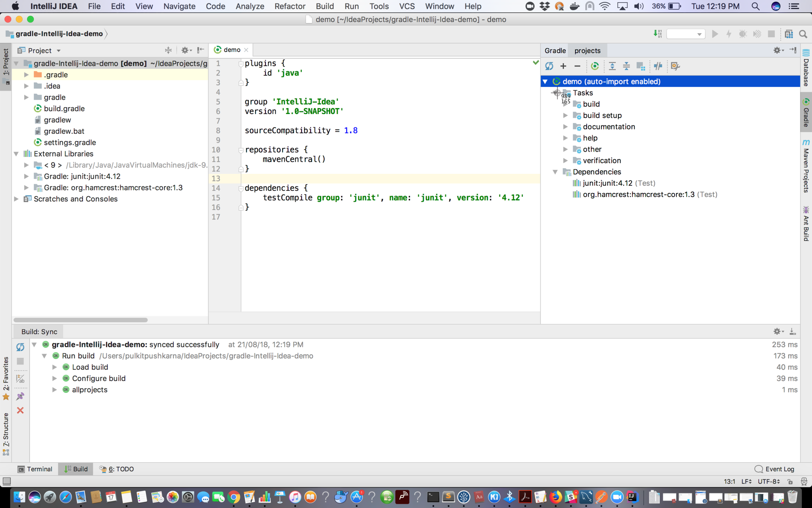Toggle TODO tool window
812x508 pixels.
click(x=116, y=469)
